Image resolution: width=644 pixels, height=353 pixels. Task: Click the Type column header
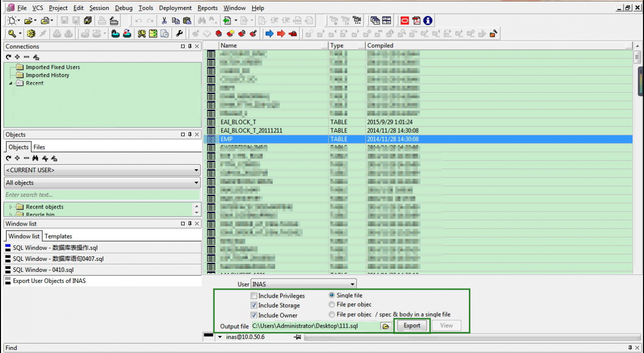347,45
